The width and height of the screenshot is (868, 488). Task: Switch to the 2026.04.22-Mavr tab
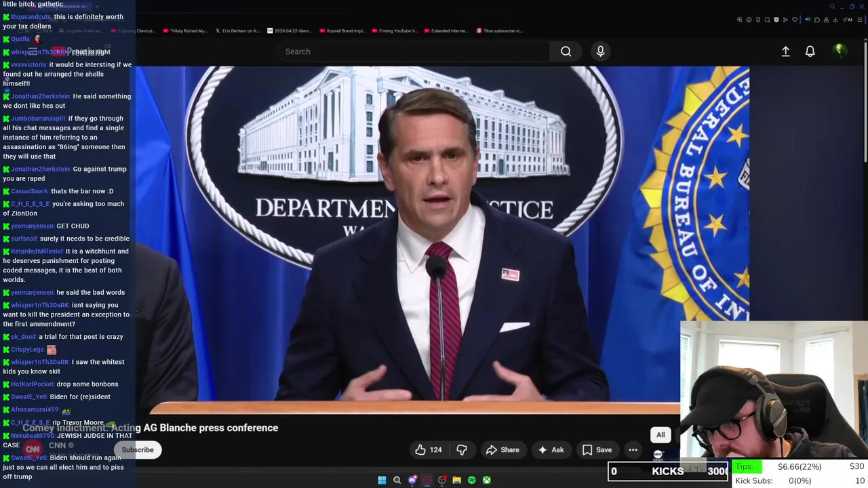click(x=290, y=30)
